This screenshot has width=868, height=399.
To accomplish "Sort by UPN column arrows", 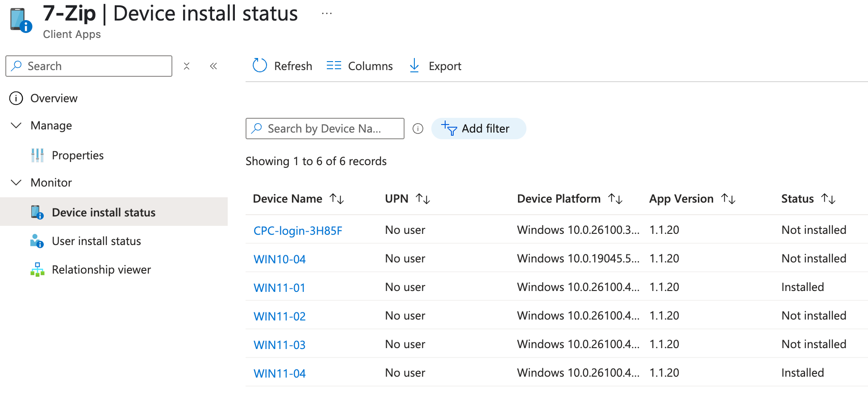I will coord(423,199).
